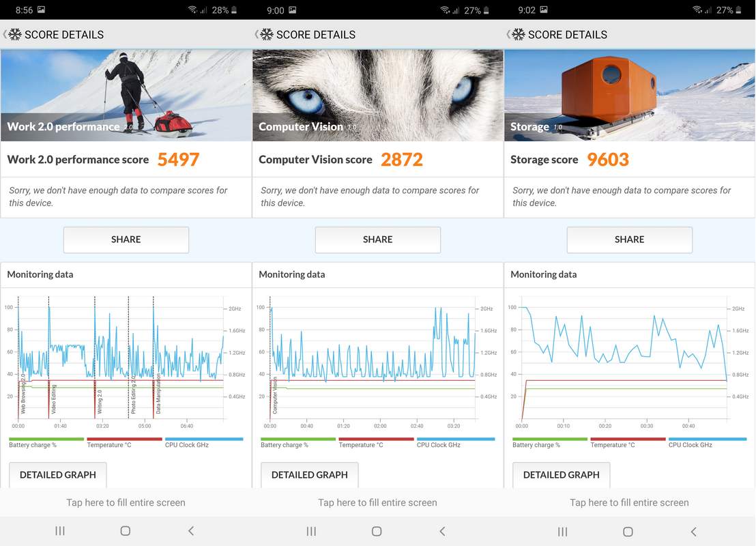Tap the snowflake back icon in Work 2.0 screen
The image size is (756, 546).
(13, 35)
